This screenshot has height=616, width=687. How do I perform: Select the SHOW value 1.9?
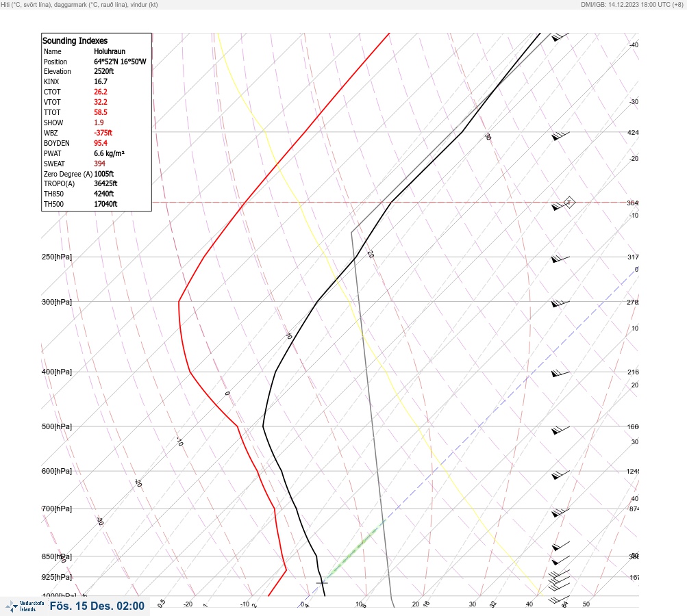(99, 123)
